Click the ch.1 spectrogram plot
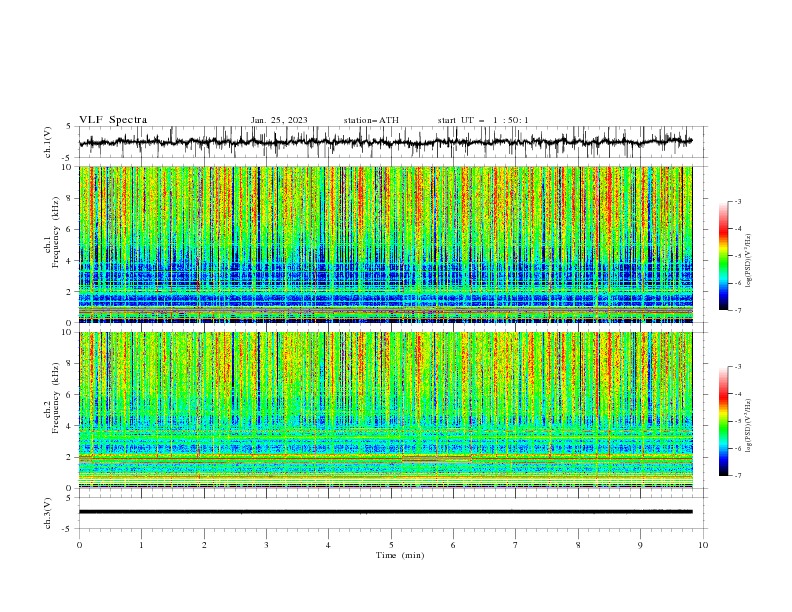 coord(386,244)
